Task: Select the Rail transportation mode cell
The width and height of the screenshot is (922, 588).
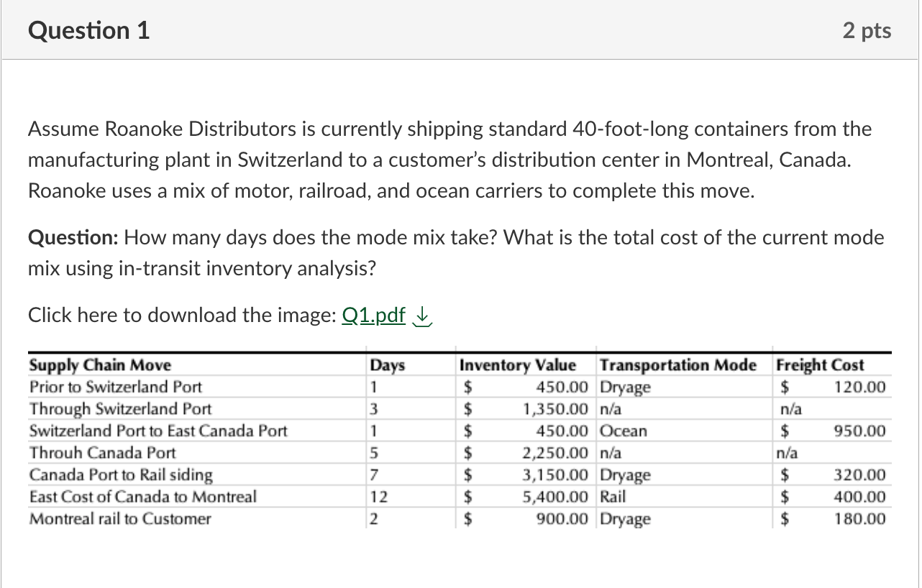Action: 612,497
